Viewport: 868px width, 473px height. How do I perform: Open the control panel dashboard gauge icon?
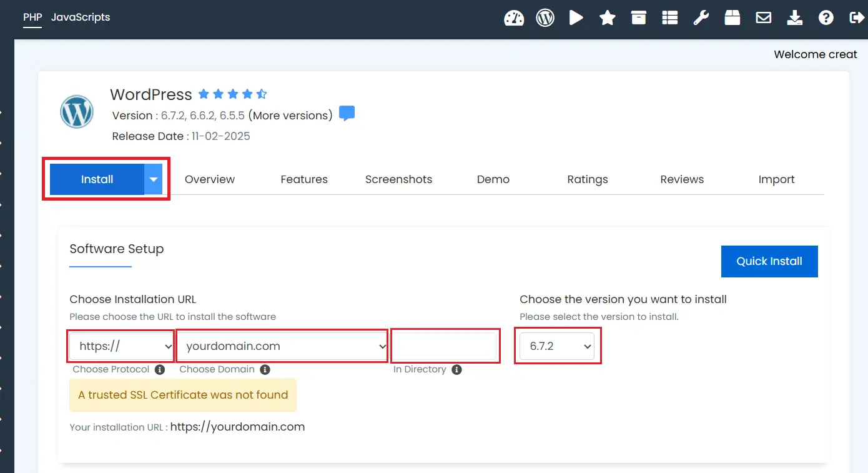click(514, 18)
